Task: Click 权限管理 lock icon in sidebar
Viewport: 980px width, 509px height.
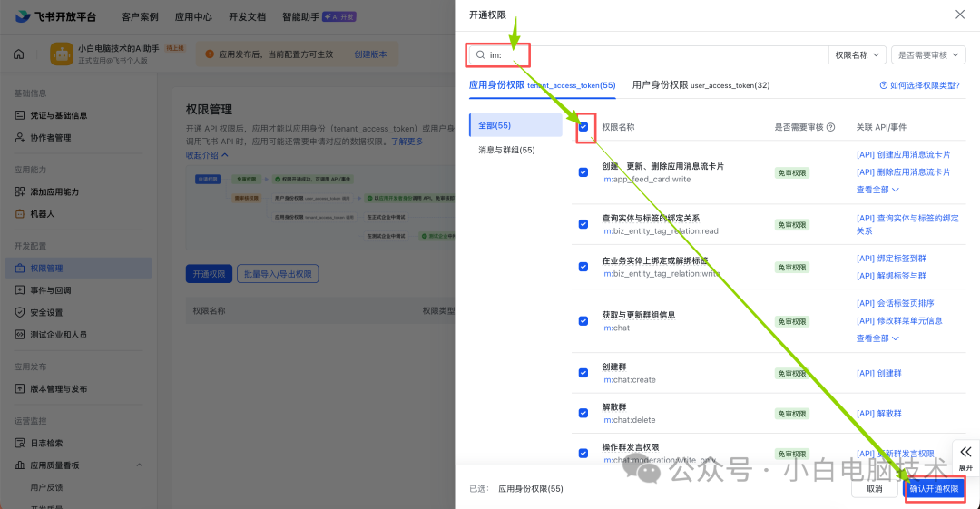Action: click(20, 269)
